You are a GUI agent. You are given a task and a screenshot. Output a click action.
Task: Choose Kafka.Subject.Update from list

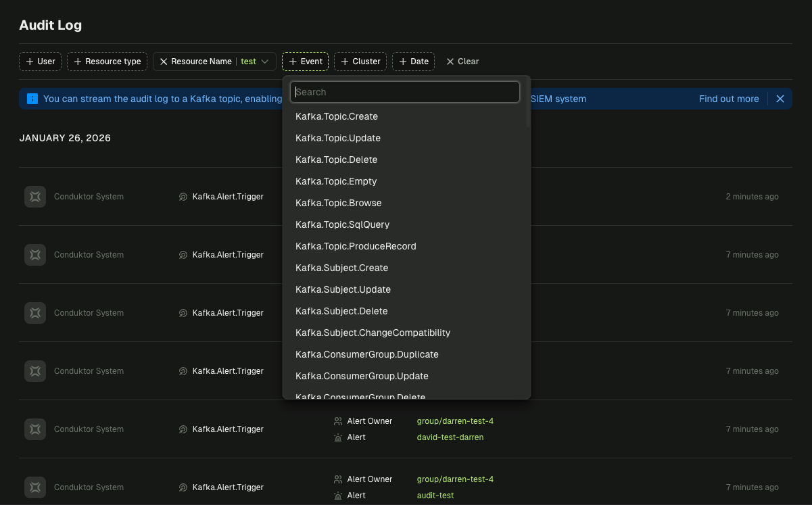404,289
